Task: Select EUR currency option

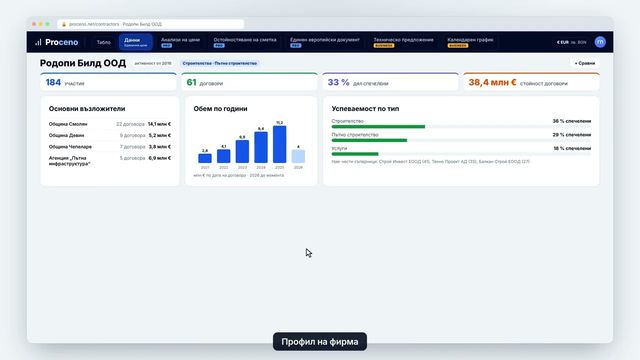Action: tap(562, 42)
